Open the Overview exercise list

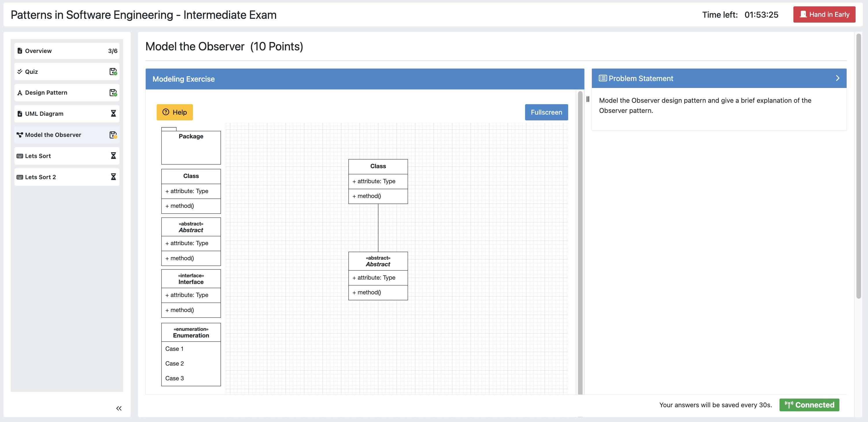67,51
